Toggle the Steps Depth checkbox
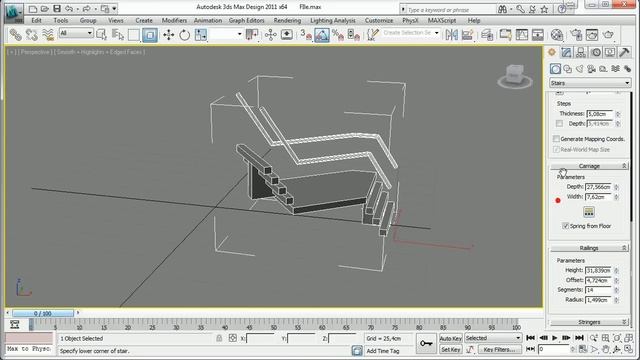This screenshot has width=640, height=360. point(559,123)
